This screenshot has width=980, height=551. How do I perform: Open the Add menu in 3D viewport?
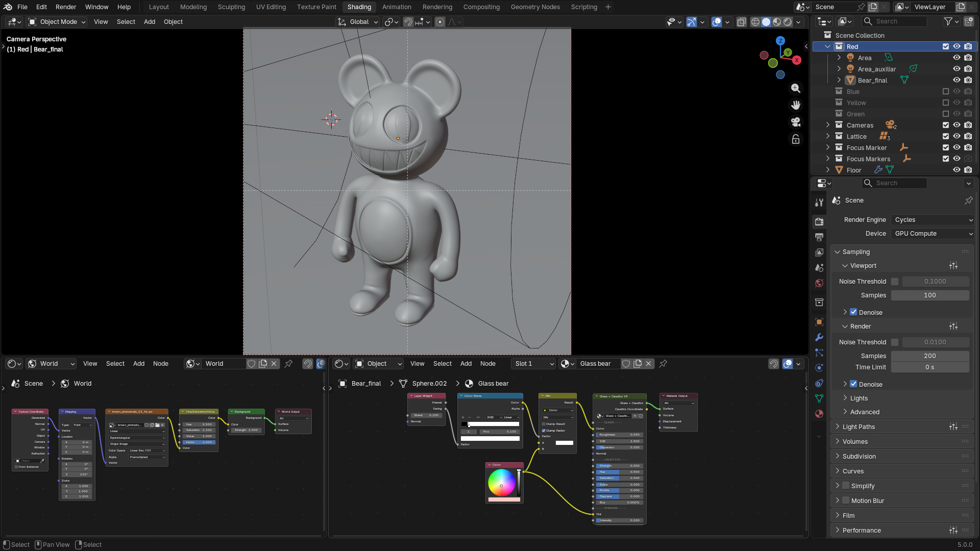click(149, 22)
